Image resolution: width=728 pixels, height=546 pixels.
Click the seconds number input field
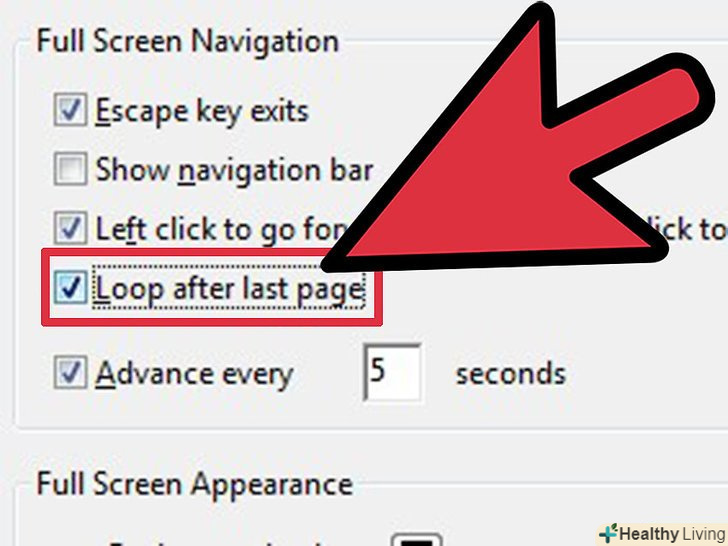(x=392, y=372)
